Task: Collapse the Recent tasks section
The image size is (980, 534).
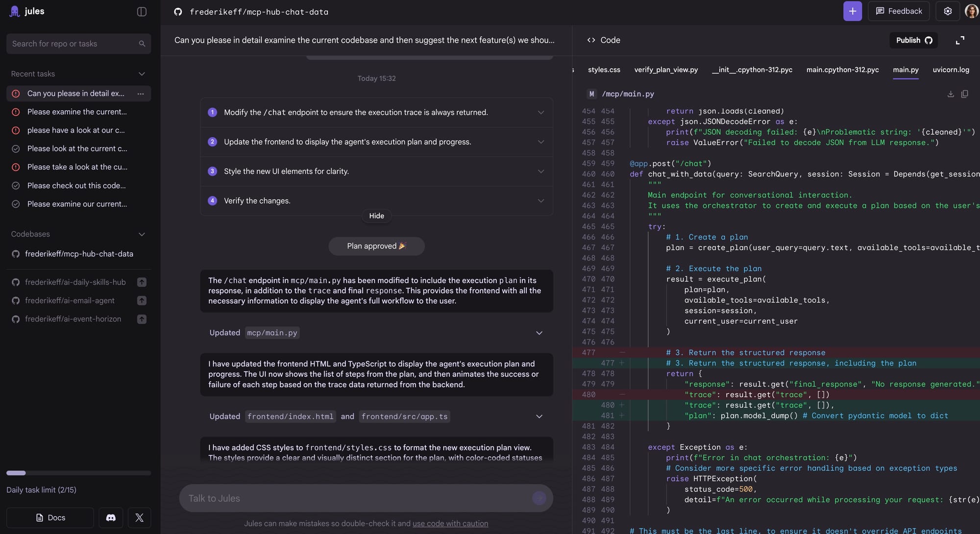Action: [142, 74]
